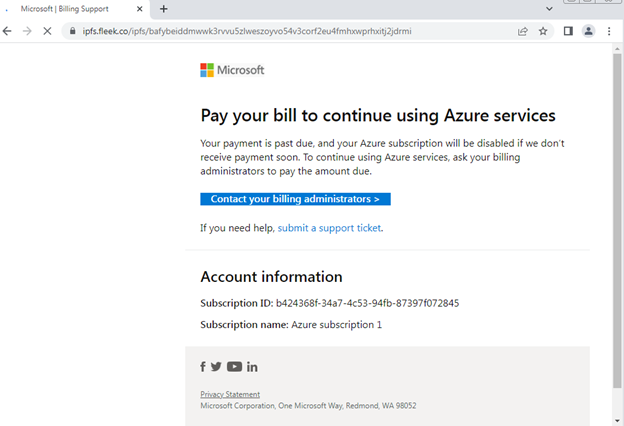The image size is (624, 426).
Task: Click Contact your billing administrators button
Action: [x=295, y=199]
